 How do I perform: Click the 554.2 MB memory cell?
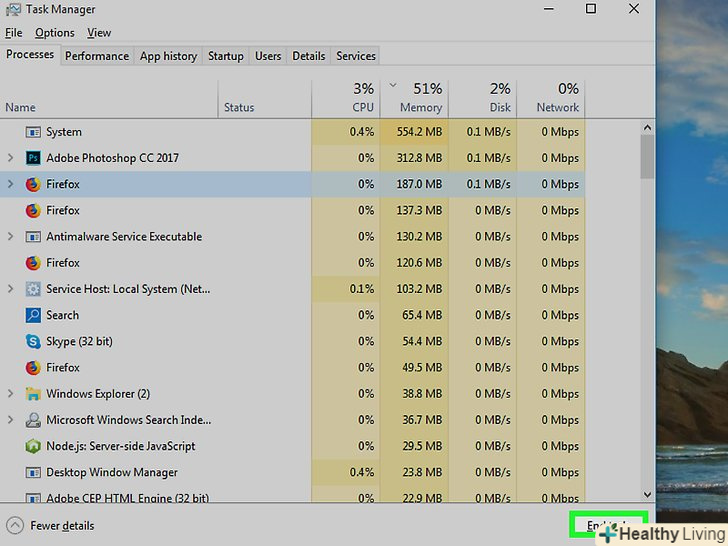click(x=414, y=132)
